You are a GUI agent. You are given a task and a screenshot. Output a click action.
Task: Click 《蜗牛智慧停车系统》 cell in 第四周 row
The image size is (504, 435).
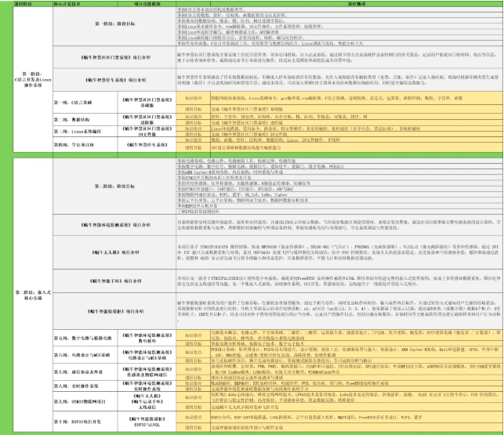(x=147, y=145)
